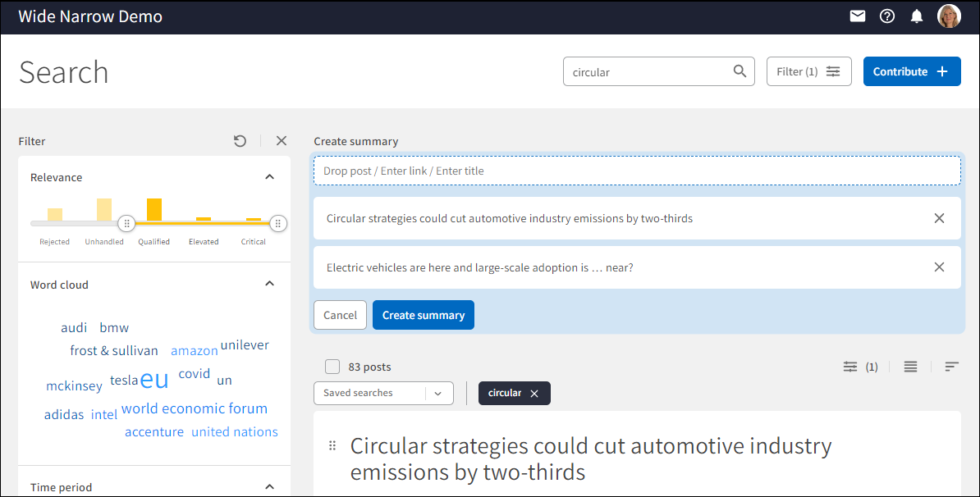Screen dimensions: 980x497
Task: Open the Saved searches dropdown
Action: (439, 393)
